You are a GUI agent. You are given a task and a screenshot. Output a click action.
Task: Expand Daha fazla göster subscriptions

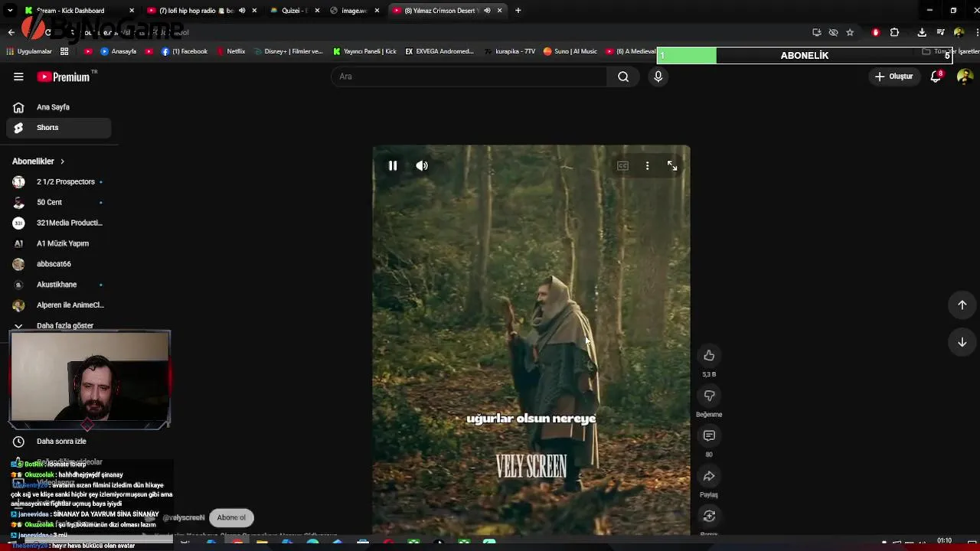(58, 325)
